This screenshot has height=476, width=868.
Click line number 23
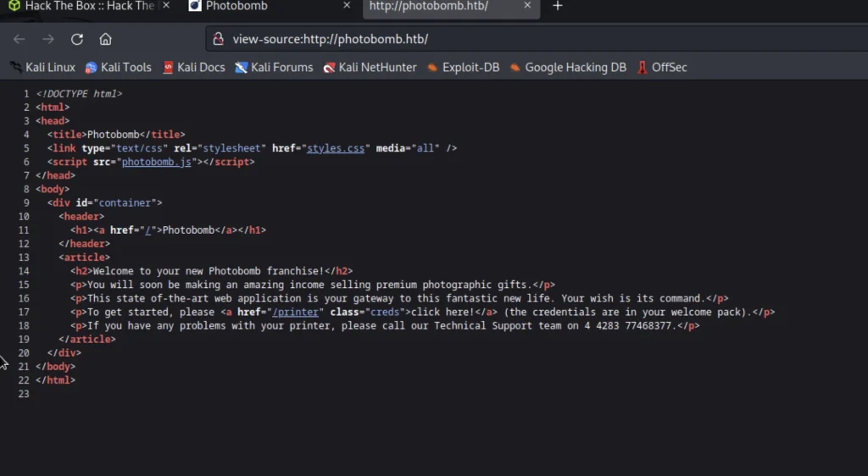pos(23,394)
